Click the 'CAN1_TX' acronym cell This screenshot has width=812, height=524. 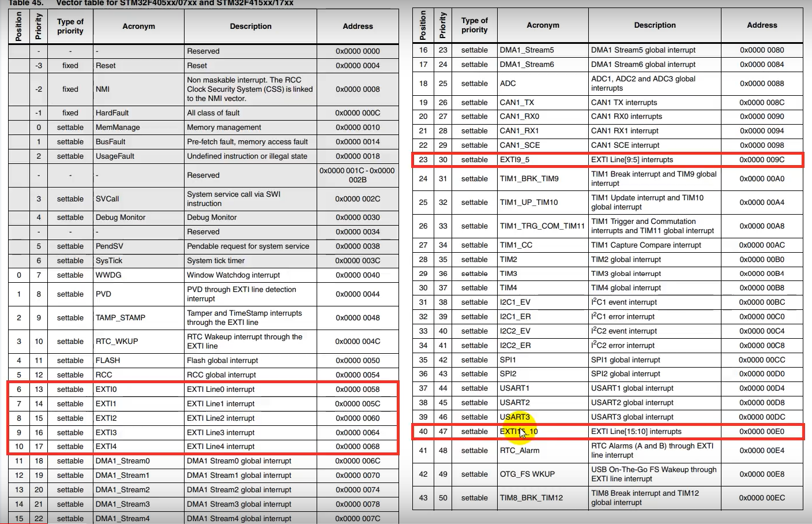(543, 102)
